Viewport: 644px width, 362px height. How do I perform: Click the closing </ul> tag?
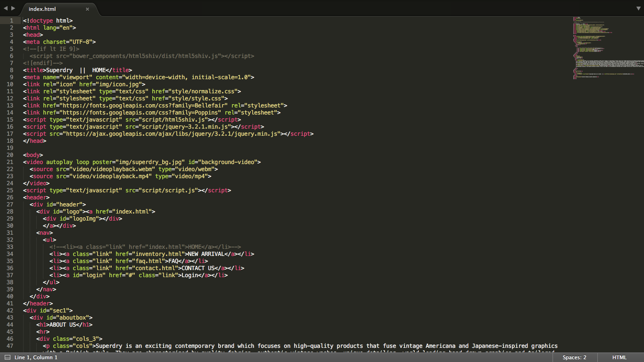51,282
